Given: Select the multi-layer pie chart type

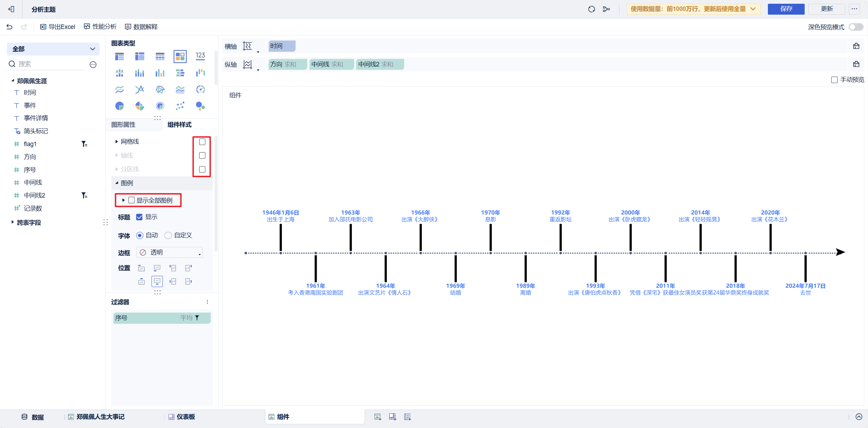Looking at the screenshot, I should [x=160, y=106].
